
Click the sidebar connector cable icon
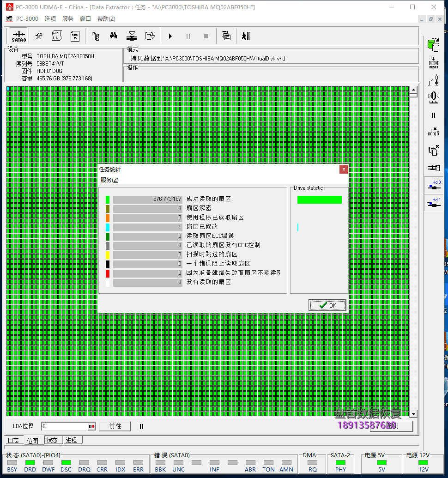[x=433, y=168]
